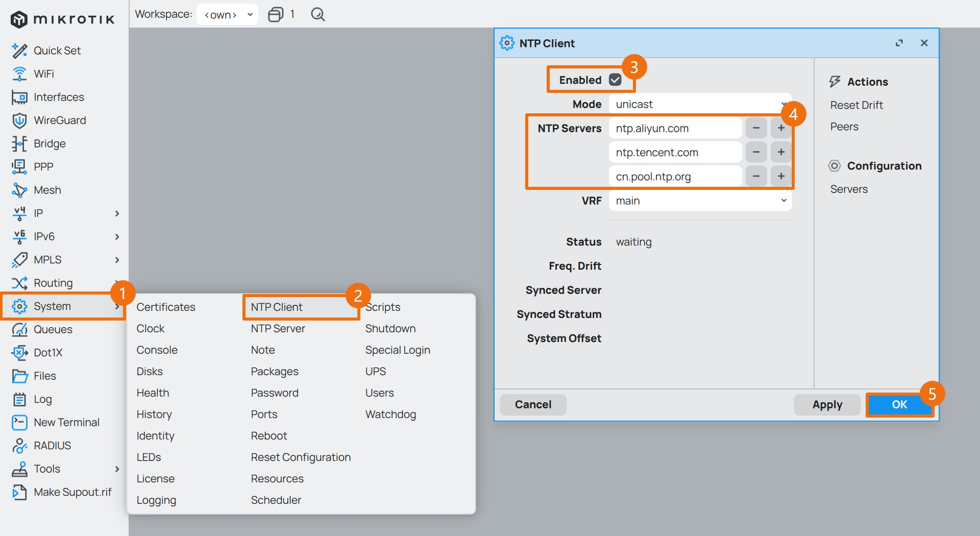Expand the IP submenu arrow
Image resolution: width=980 pixels, height=536 pixels.
click(x=117, y=213)
